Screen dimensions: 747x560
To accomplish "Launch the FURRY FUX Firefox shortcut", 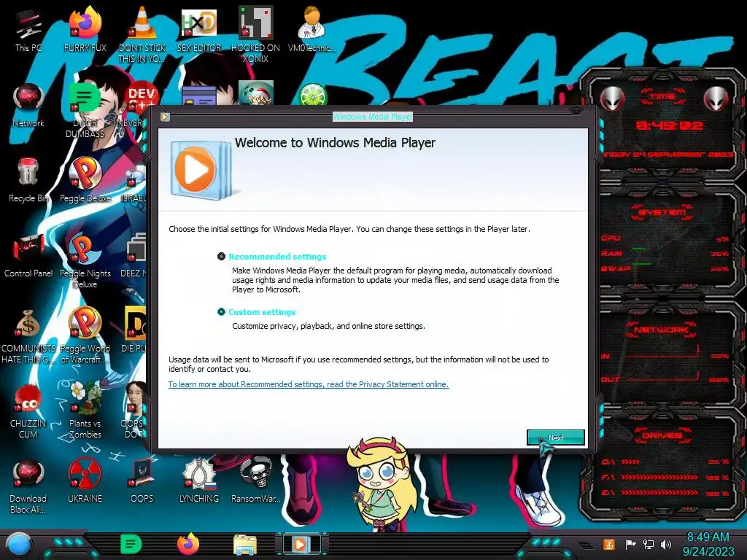I will click(x=85, y=29).
